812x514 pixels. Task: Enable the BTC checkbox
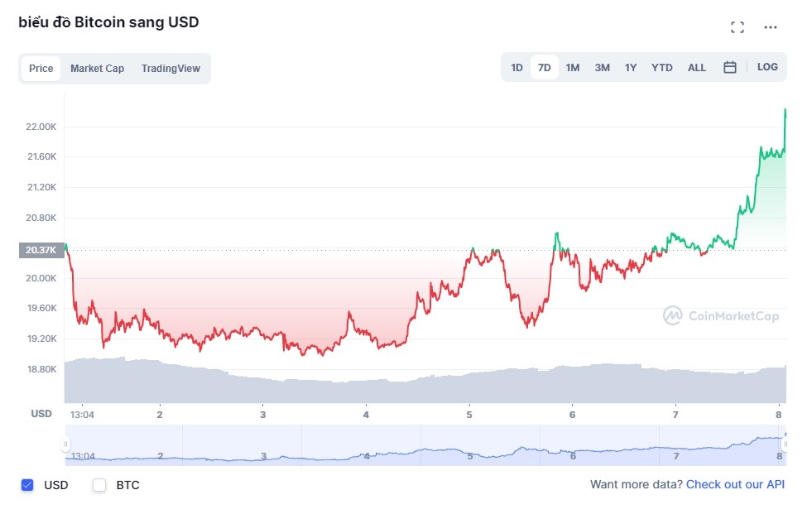pos(98,485)
